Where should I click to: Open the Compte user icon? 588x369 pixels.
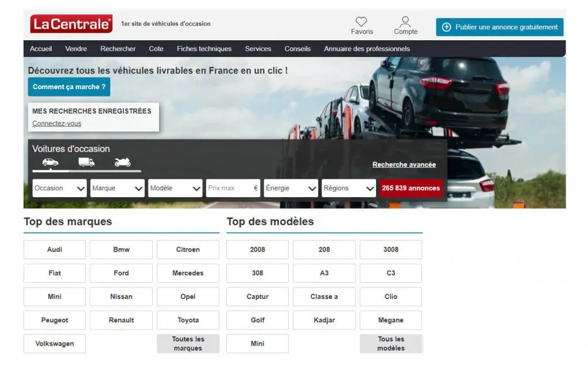click(x=405, y=21)
